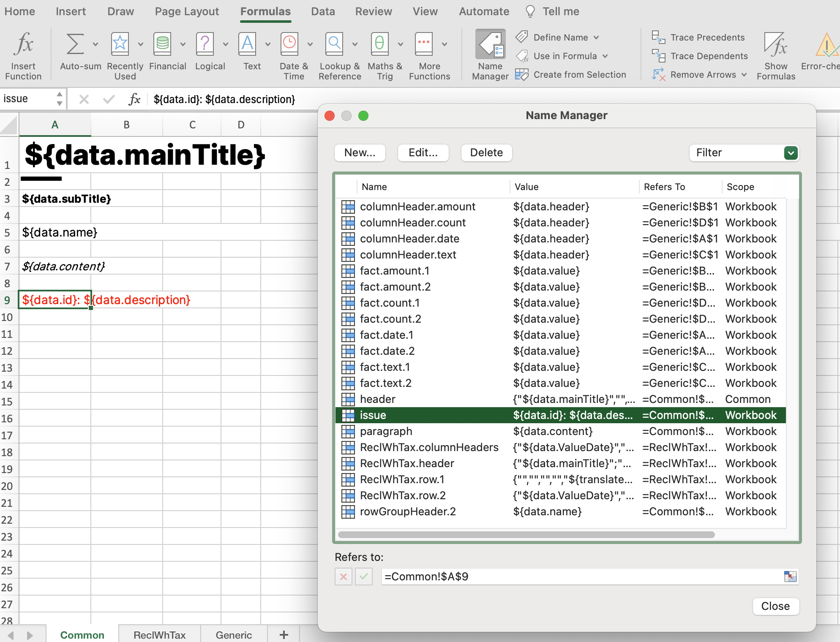Click the Name Manager horizontal scrollbar
Viewport: 840px width, 642px height.
pyautogui.click(x=526, y=534)
